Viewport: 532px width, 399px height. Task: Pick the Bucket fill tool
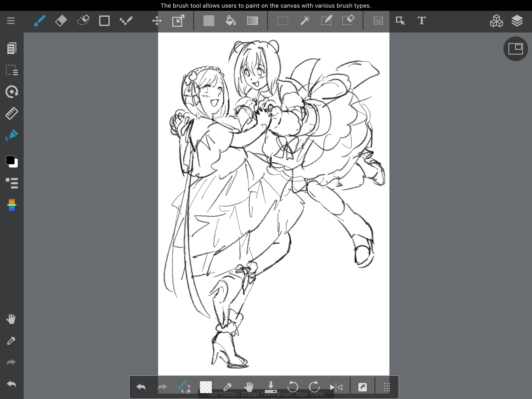pos(231,21)
